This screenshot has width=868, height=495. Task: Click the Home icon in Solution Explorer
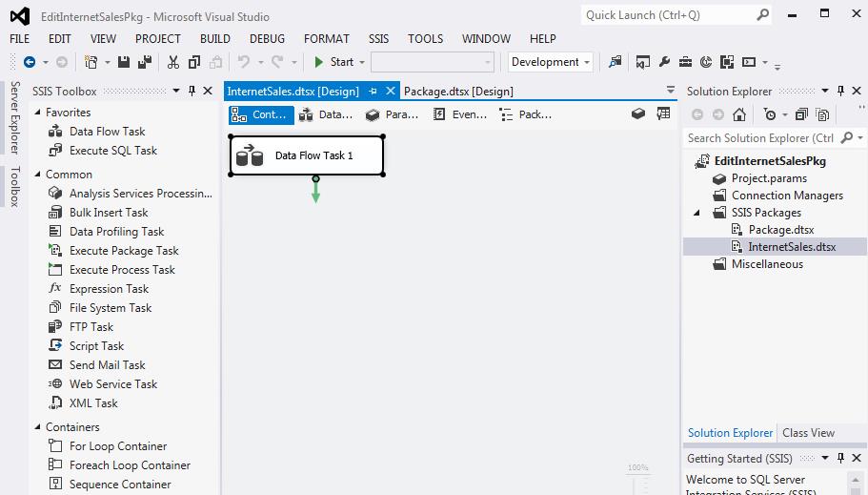click(x=739, y=114)
